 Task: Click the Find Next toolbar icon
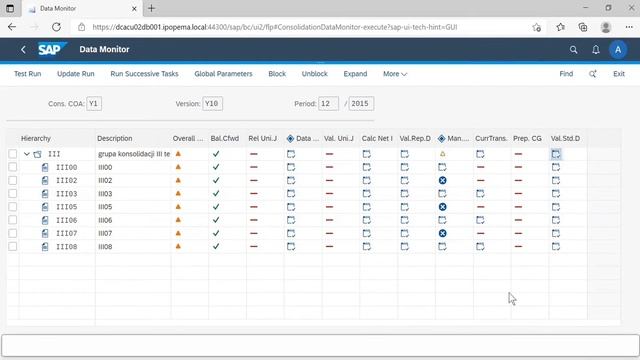pos(593,74)
